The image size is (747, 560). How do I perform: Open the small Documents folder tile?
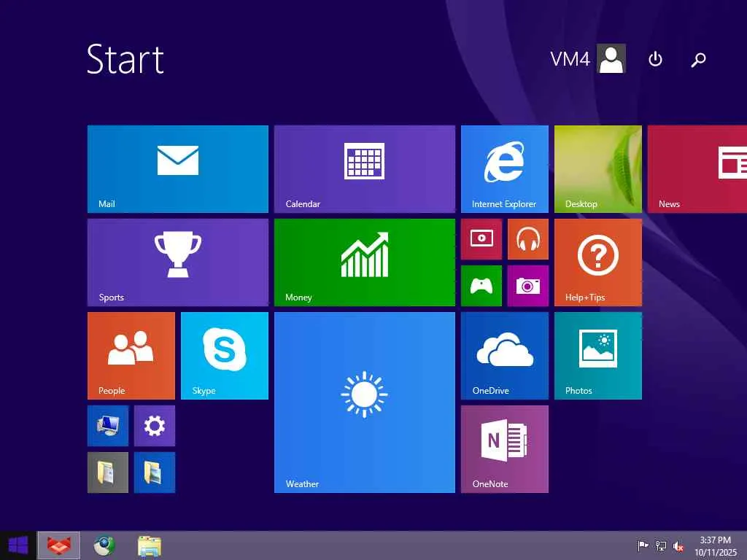coord(108,472)
